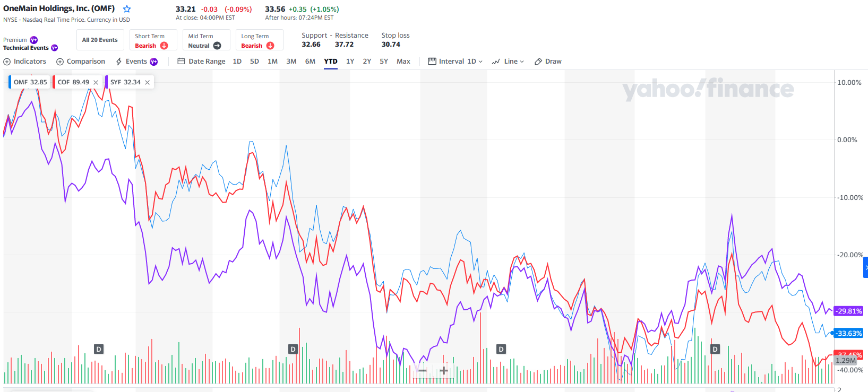Click the Y+ badge beside Events

[x=154, y=62]
